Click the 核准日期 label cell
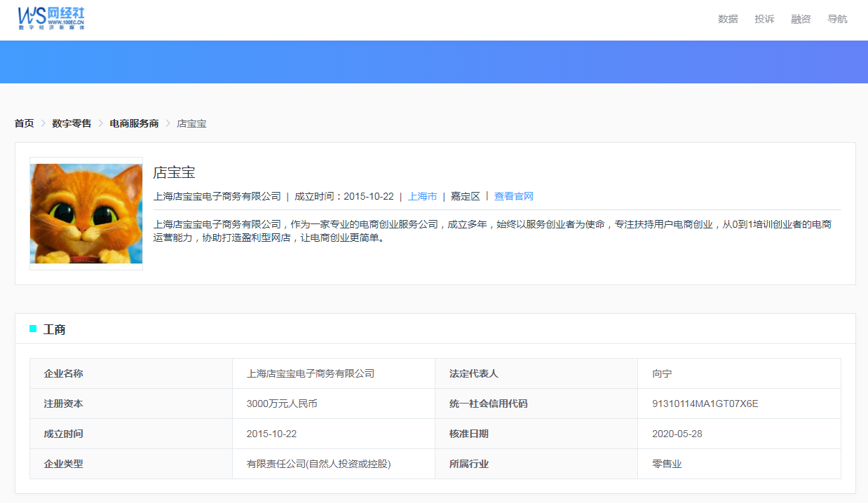868x503 pixels. pos(536,434)
